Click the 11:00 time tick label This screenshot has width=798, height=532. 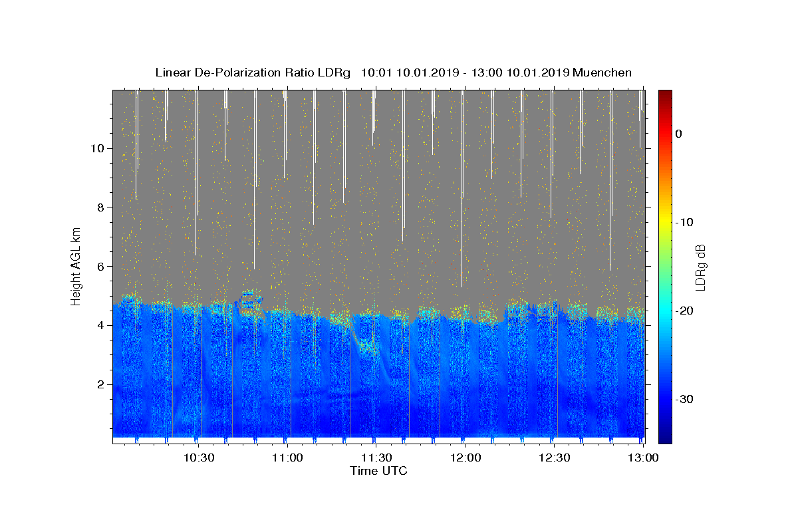[287, 458]
